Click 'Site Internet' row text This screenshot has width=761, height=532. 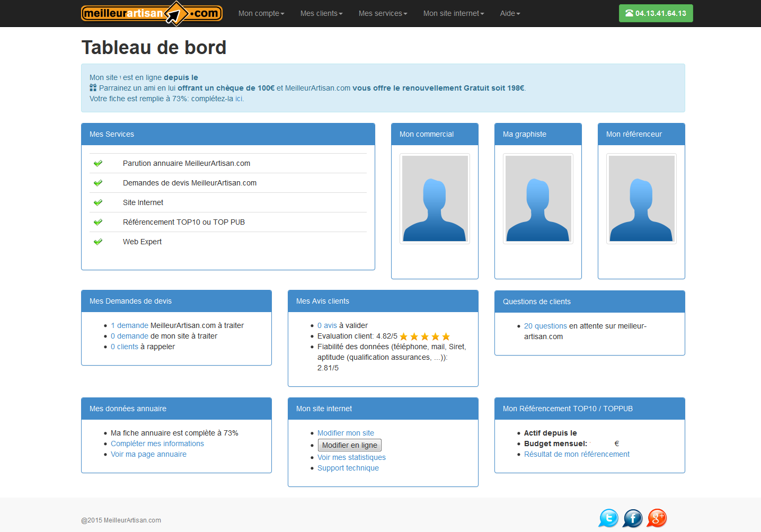(143, 202)
